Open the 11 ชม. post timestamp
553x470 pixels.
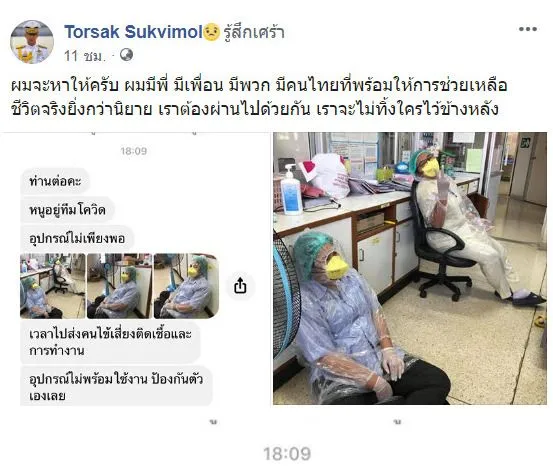click(x=85, y=56)
